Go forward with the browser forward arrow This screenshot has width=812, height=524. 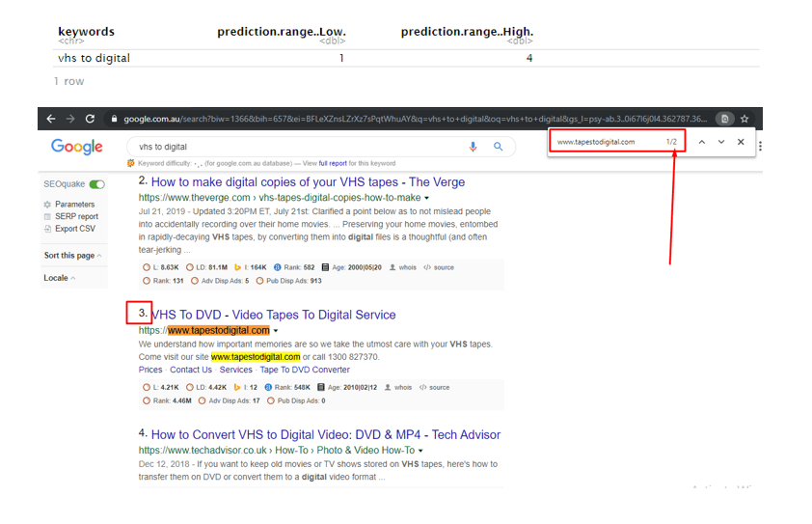pos(70,119)
